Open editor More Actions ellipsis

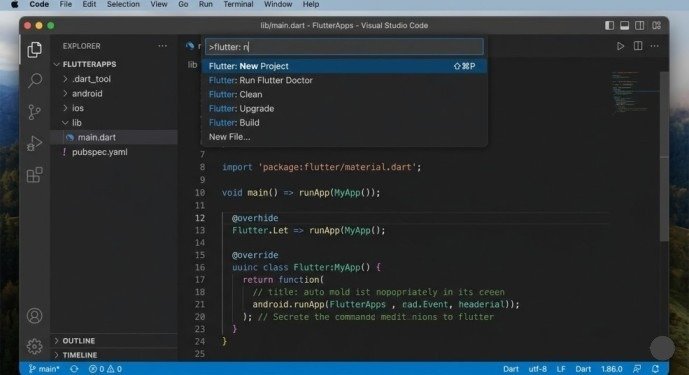[x=655, y=46]
